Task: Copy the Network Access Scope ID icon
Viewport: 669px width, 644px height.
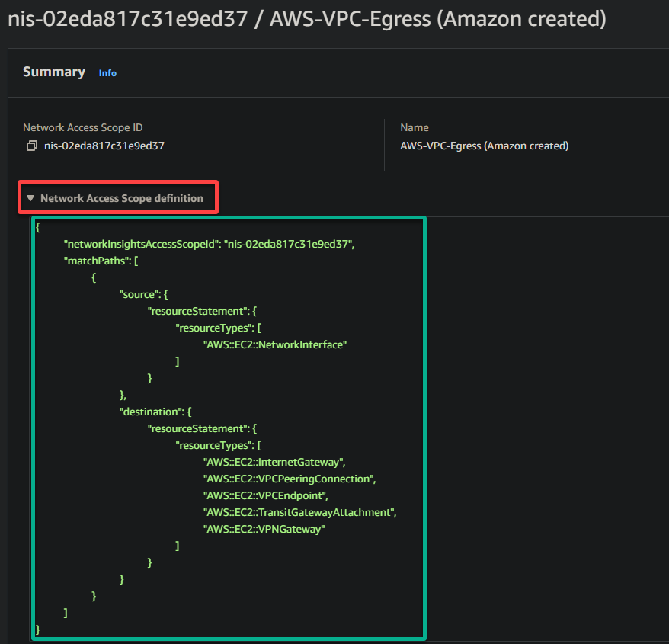Action: (31, 146)
